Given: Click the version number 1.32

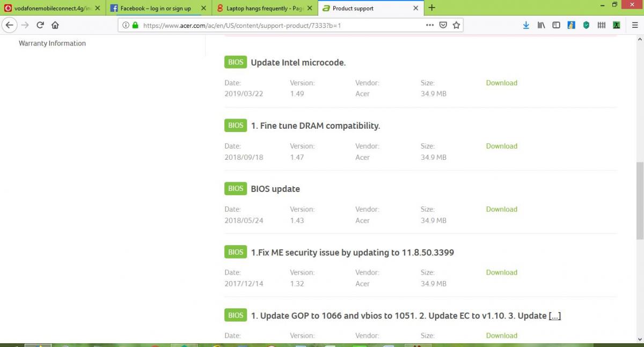Looking at the screenshot, I should (297, 284).
